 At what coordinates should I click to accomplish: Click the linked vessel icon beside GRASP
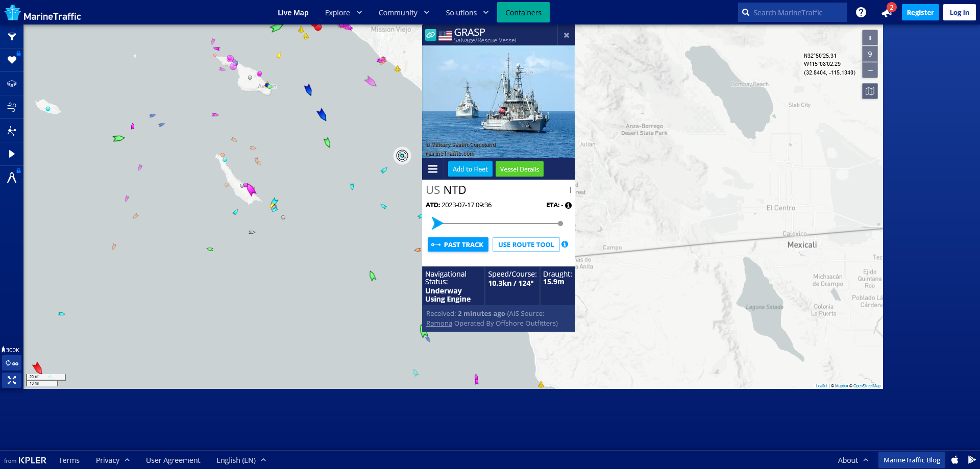431,35
